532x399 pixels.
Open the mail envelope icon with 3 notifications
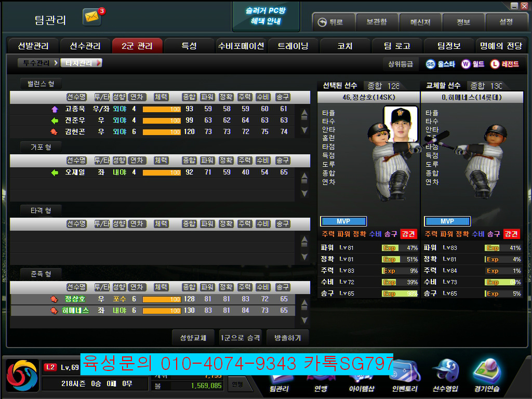coord(92,17)
